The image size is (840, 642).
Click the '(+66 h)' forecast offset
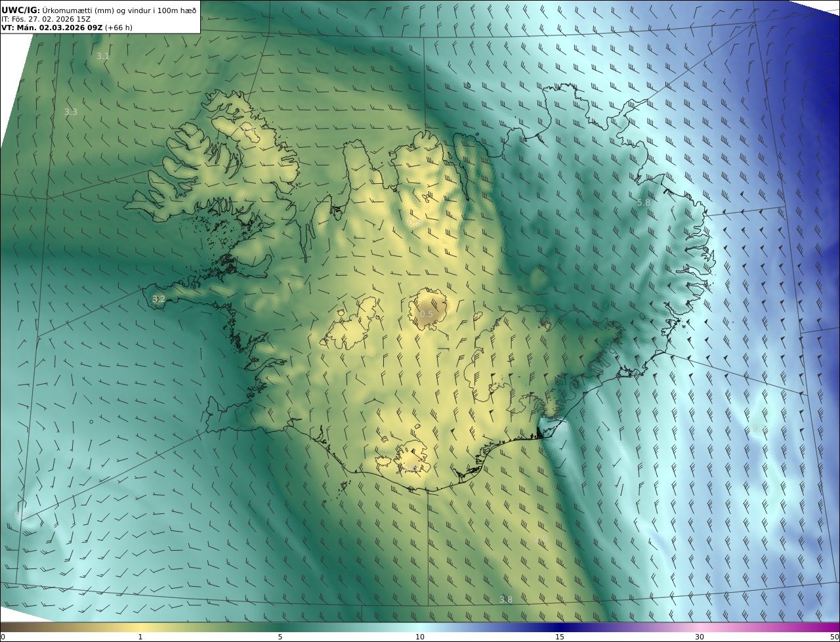click(x=118, y=28)
